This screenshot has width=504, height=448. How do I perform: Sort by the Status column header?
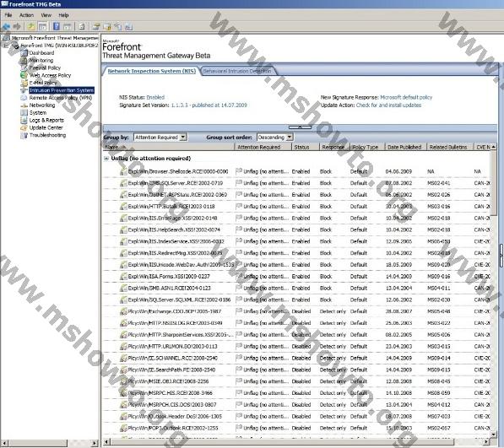tap(306, 147)
